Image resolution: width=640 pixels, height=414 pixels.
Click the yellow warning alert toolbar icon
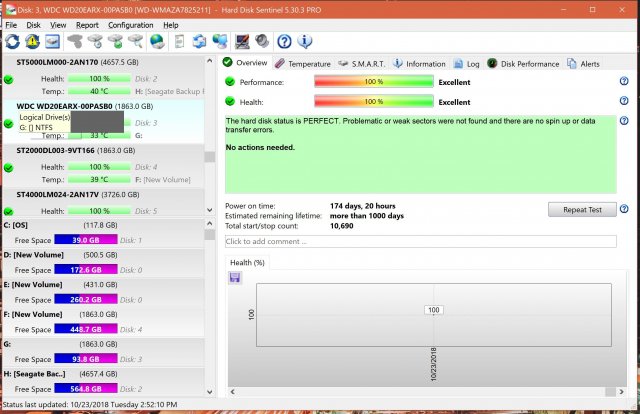click(x=32, y=41)
